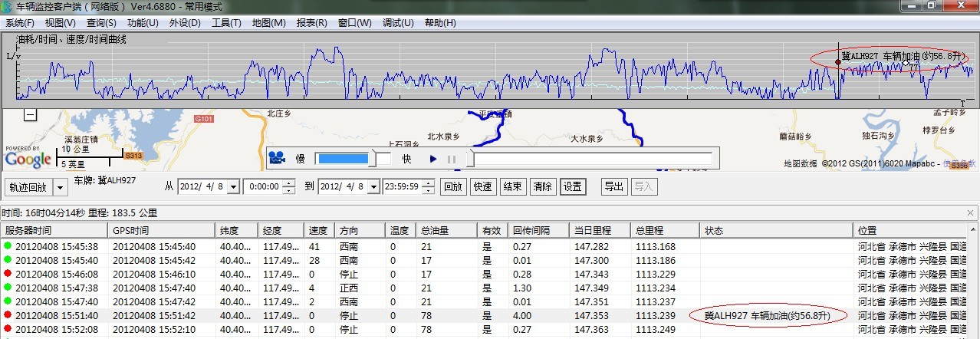This screenshot has width=980, height=339.
Task: Expand the end date picker dropdown
Action: tap(373, 187)
